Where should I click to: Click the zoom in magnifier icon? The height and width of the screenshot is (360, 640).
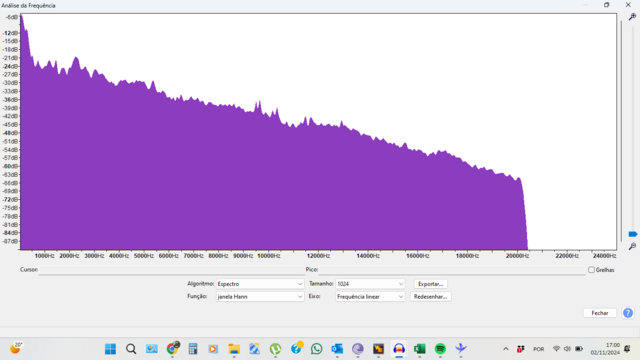coord(632,17)
